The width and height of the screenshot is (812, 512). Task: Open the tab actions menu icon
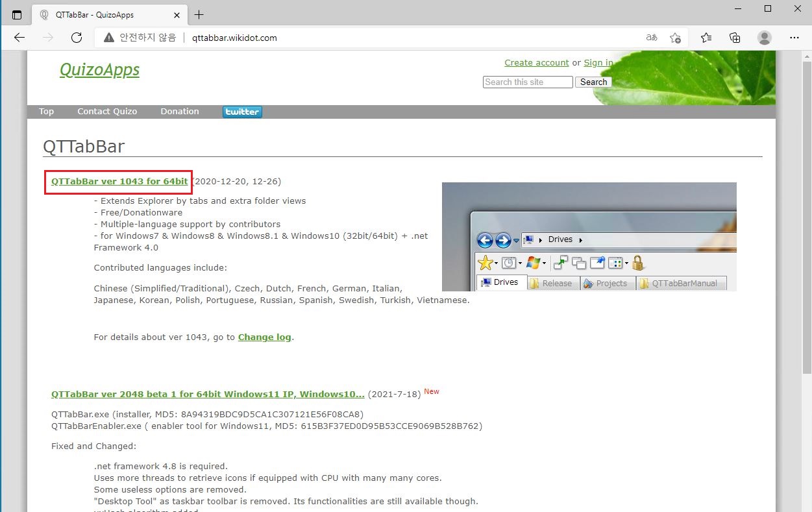coord(17,14)
